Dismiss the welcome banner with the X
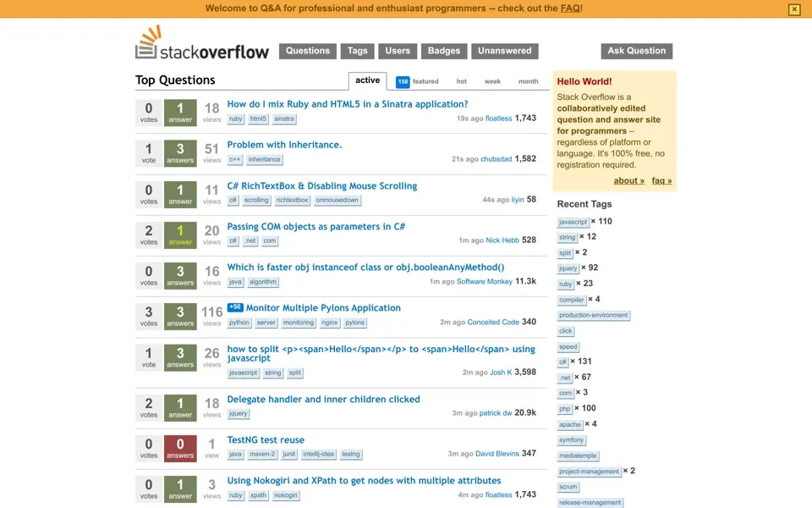 [794, 9]
